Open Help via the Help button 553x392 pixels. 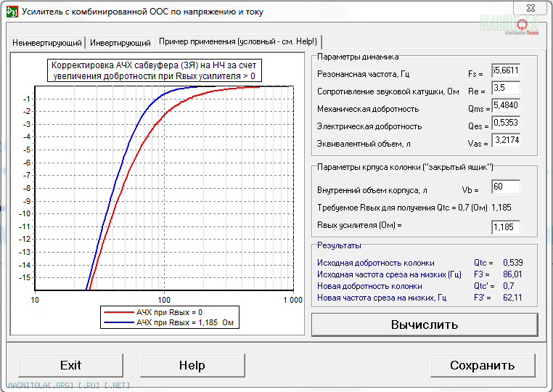192,365
